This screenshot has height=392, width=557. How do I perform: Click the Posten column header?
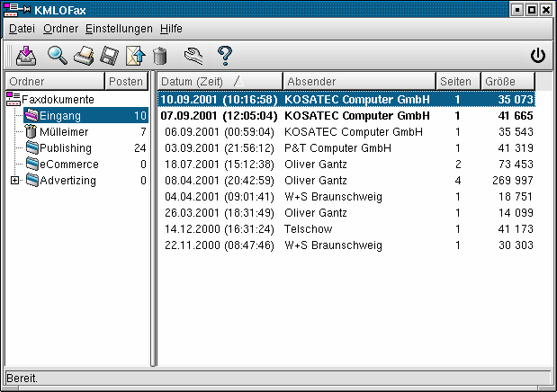[x=126, y=81]
